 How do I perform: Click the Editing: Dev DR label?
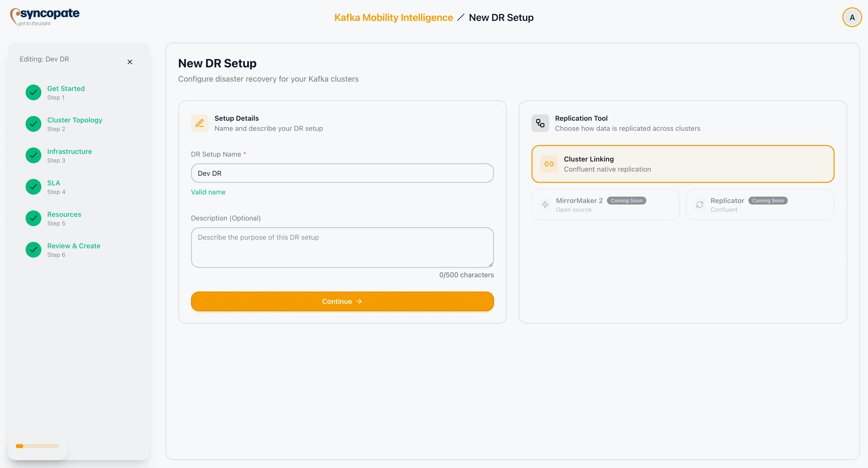point(44,59)
